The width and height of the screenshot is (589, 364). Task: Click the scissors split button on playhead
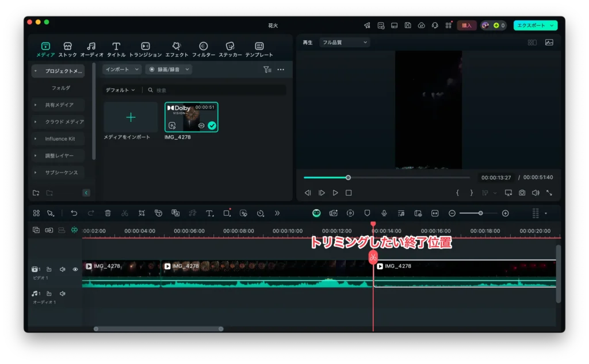[373, 257]
